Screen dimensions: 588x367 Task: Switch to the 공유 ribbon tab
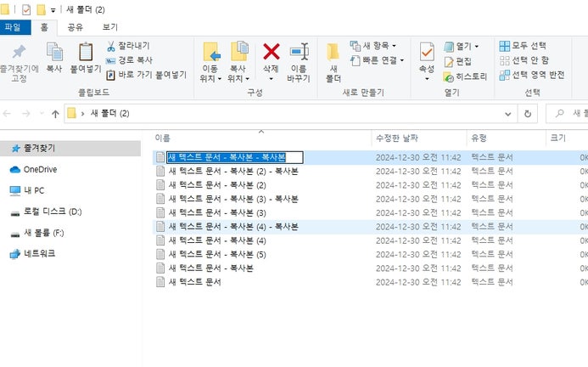[x=75, y=27]
